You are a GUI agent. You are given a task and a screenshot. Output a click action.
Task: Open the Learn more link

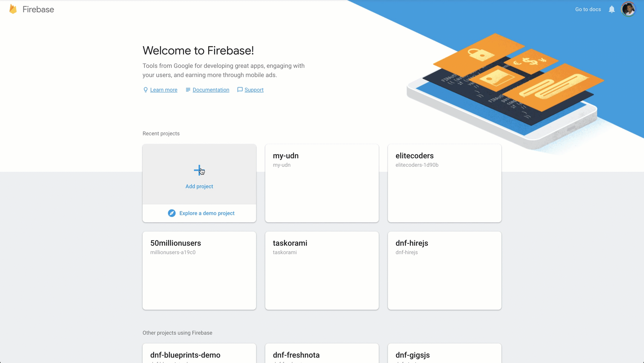coord(164,90)
